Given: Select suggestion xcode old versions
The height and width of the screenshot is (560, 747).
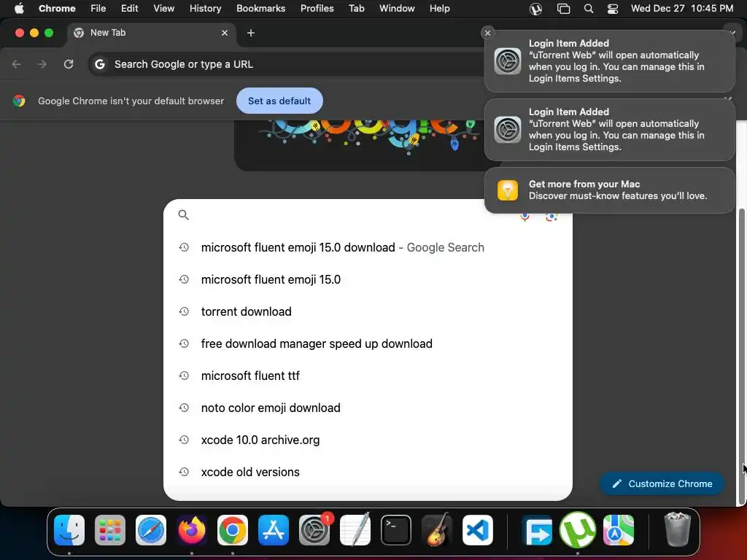Looking at the screenshot, I should point(368,472).
